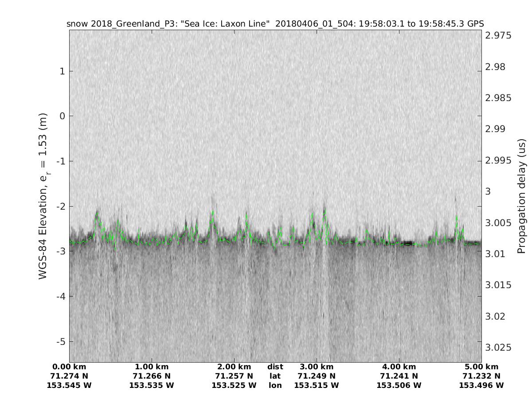Image resolution: width=532 pixels, height=399 pixels.
Task: Select the WGS-84 Elevation y-axis label
Action: pos(43,196)
